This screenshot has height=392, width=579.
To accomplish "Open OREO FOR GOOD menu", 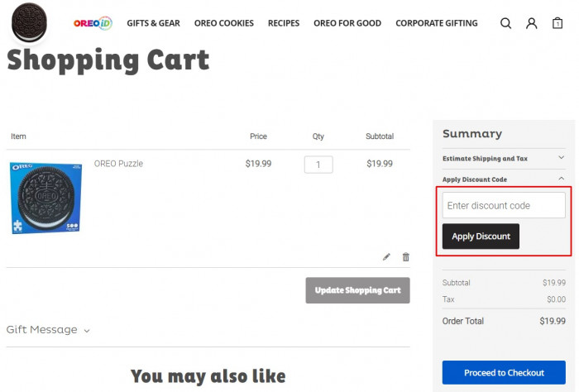I will [347, 23].
